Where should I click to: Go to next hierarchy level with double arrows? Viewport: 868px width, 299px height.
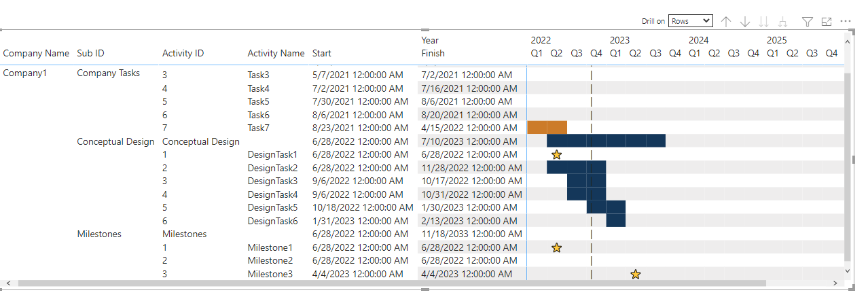click(764, 22)
